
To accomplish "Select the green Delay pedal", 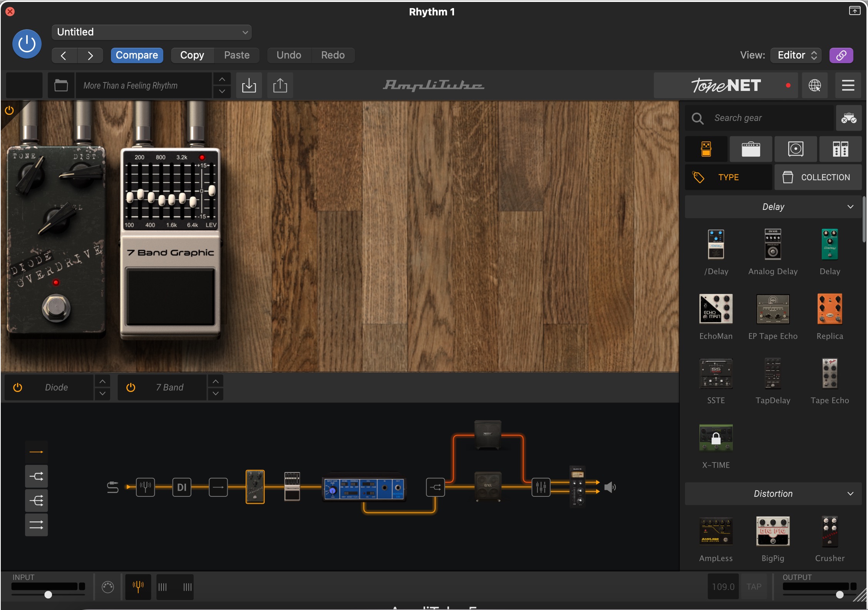I will pos(829,245).
